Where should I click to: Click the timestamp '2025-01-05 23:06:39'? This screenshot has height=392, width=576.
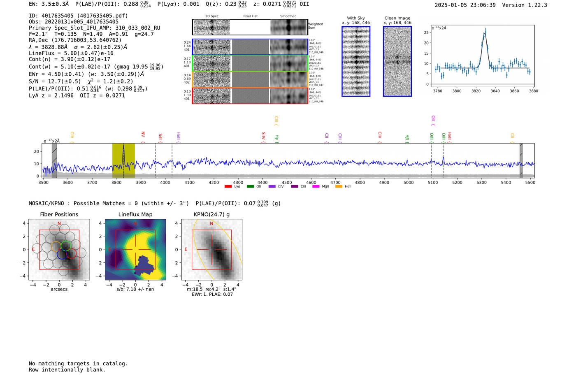click(465, 5)
